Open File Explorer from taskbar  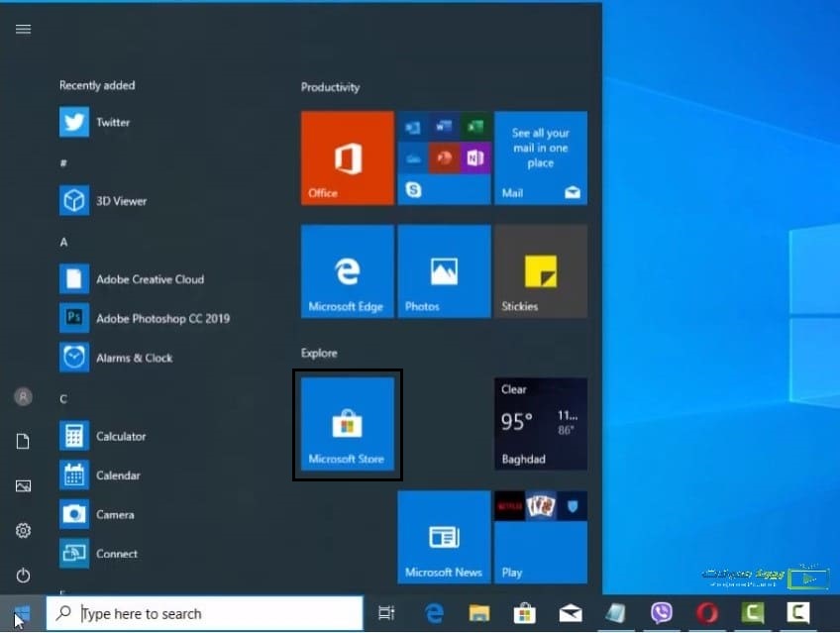[x=478, y=613]
